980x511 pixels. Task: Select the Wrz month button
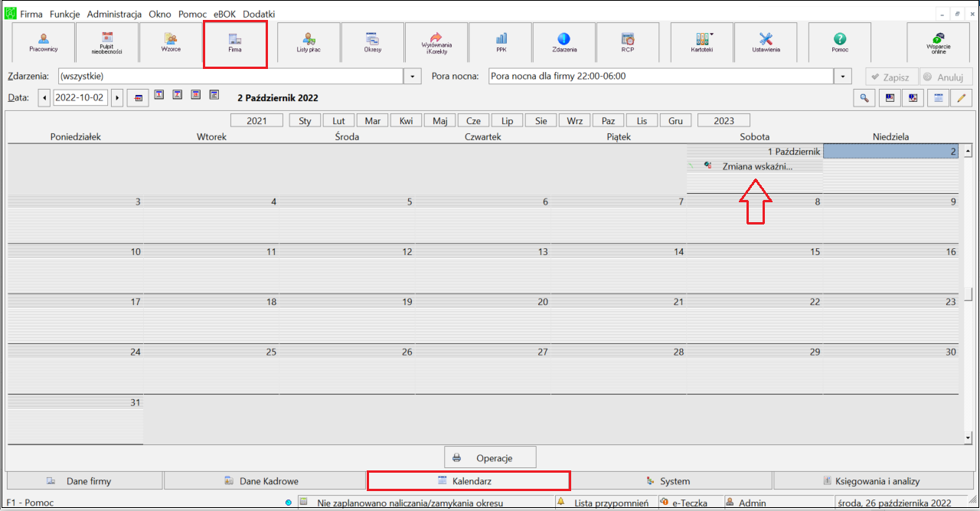coord(574,120)
